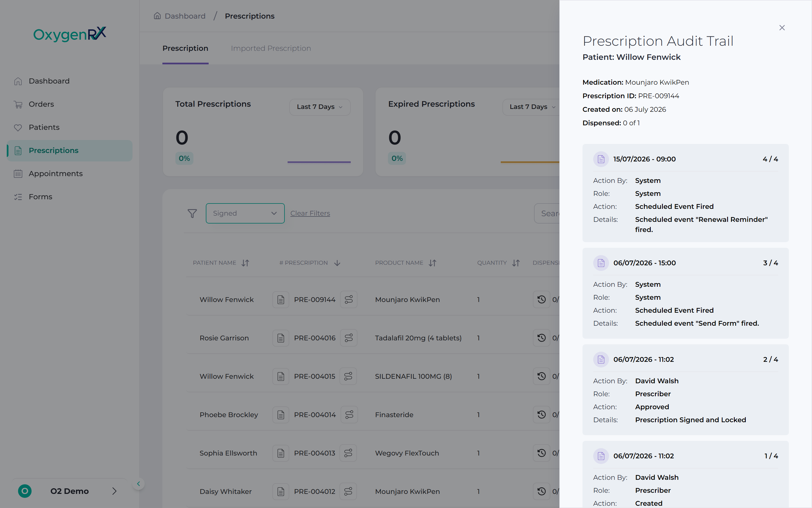Click the Prescriptions breadcrumb text
This screenshot has width=812, height=508.
pyautogui.click(x=250, y=16)
